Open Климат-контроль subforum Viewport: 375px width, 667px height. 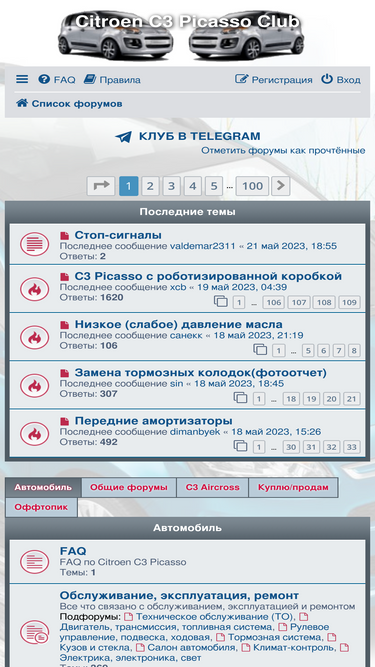click(x=294, y=647)
